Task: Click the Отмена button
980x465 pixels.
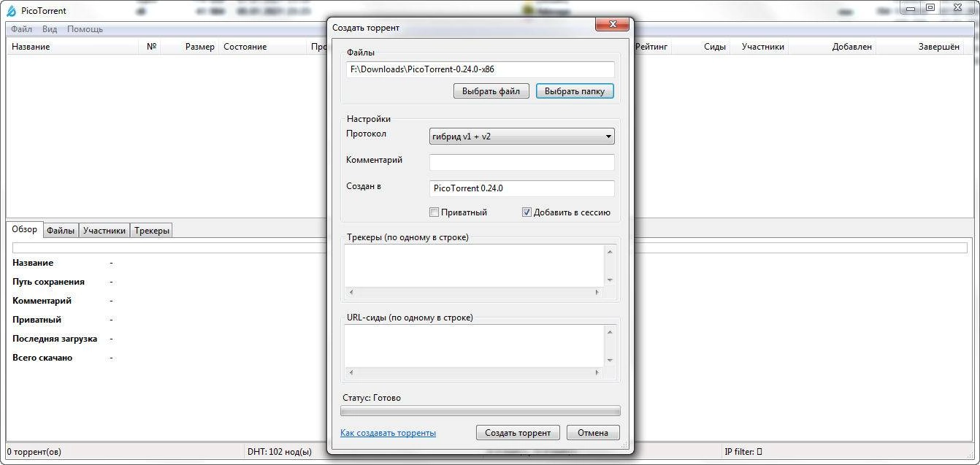Action: (593, 433)
